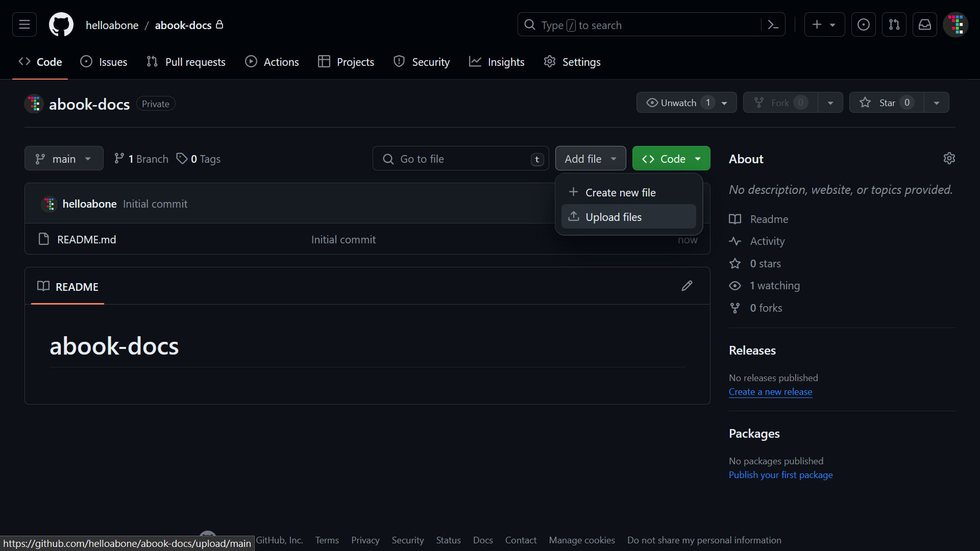Click the lock icon beside abook-docs breadcrumb
The image size is (980, 551).
click(219, 24)
